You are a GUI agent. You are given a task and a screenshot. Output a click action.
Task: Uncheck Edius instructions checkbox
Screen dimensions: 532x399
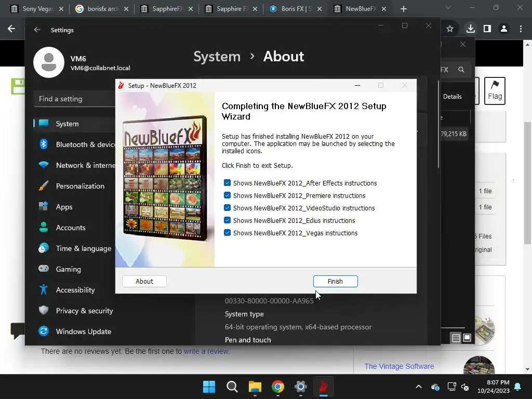tap(228, 220)
